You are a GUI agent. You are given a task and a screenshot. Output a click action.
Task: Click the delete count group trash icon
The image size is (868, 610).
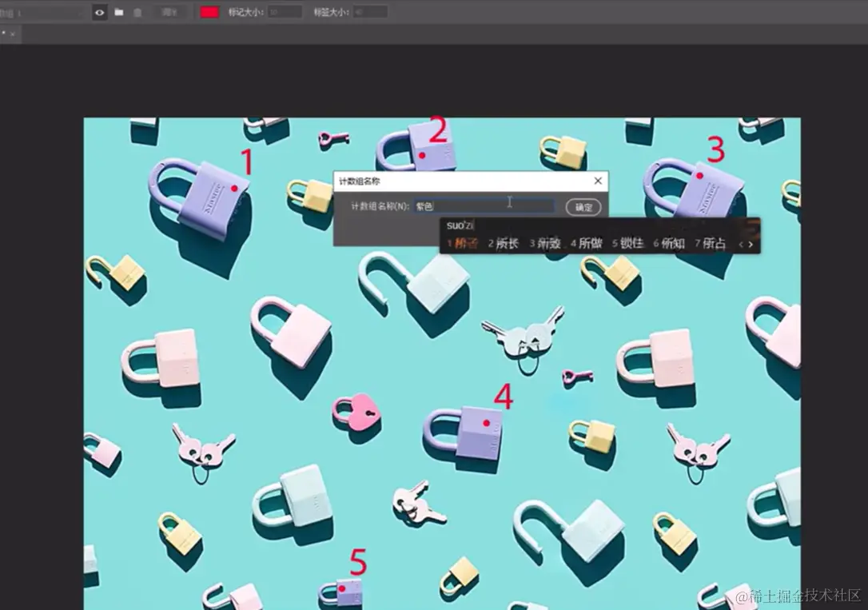coord(137,12)
